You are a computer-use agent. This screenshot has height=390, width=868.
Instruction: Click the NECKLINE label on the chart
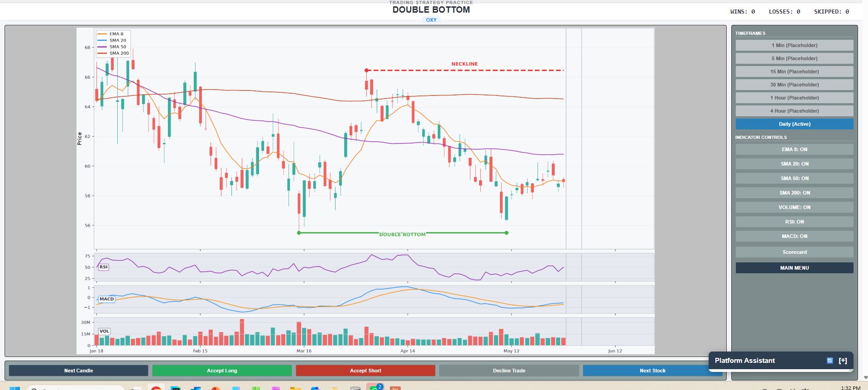465,64
